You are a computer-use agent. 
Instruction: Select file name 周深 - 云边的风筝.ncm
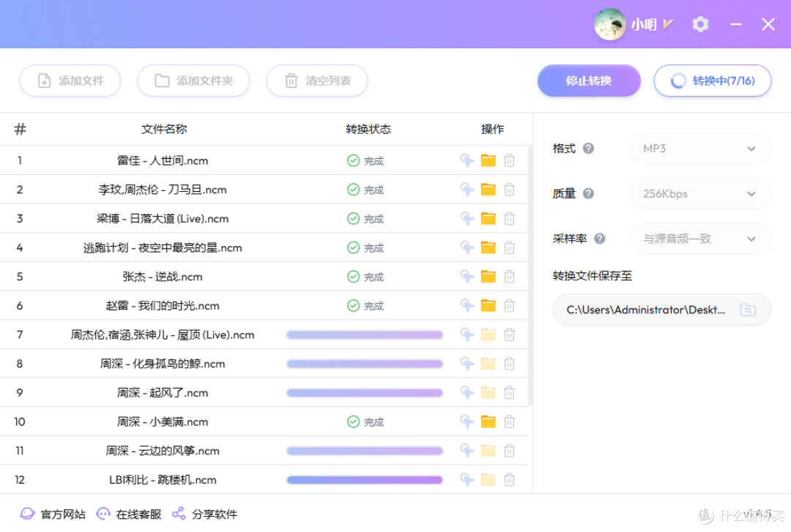pos(163,451)
